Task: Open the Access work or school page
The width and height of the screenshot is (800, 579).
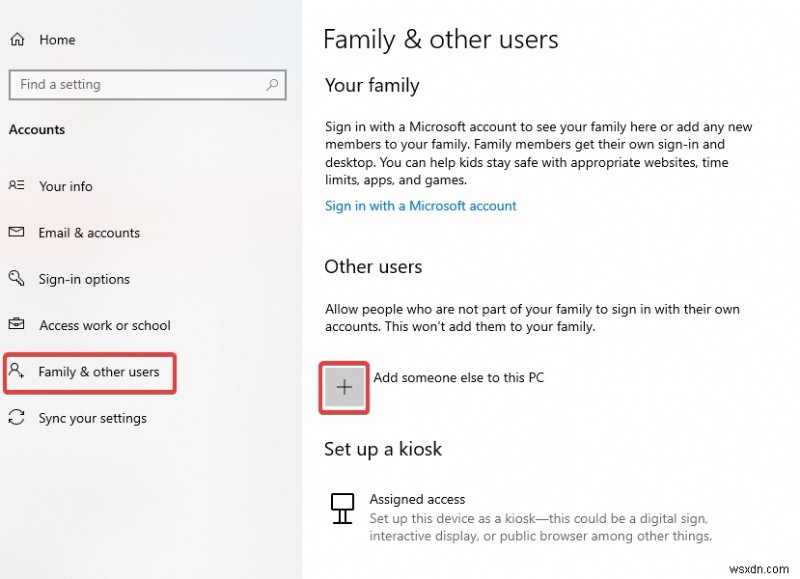Action: tap(102, 325)
